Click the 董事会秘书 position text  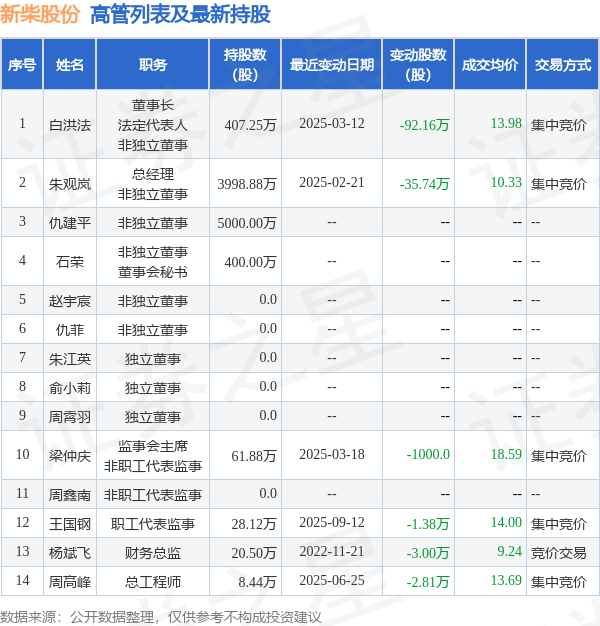152,272
